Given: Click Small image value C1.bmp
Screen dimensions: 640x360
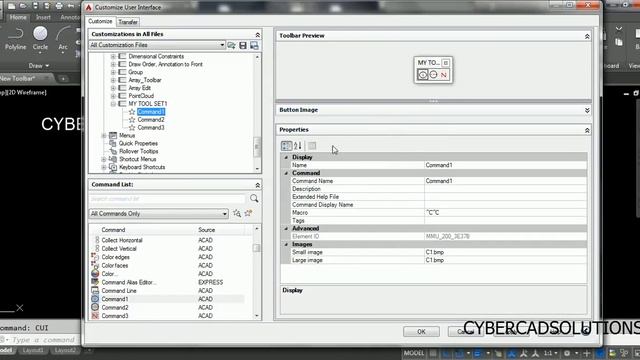Looking at the screenshot, I should coord(505,252).
